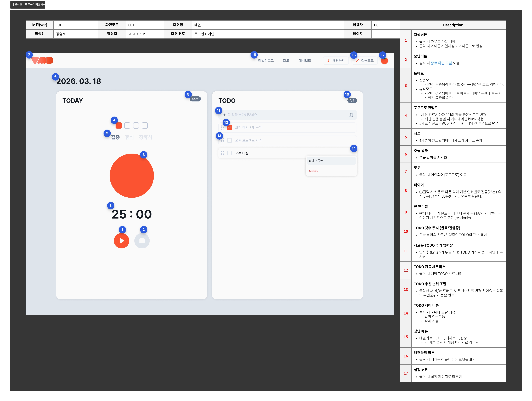Click the tomato settings icon

[x=384, y=61]
